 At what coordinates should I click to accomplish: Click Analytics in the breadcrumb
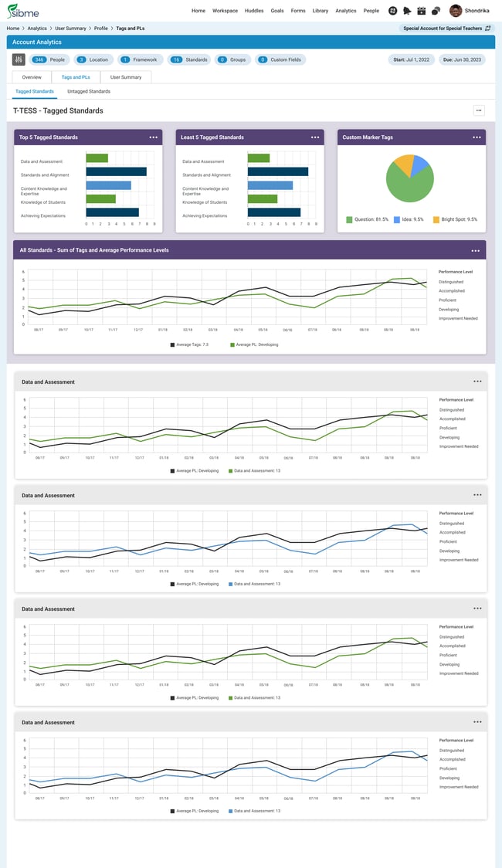tap(37, 29)
